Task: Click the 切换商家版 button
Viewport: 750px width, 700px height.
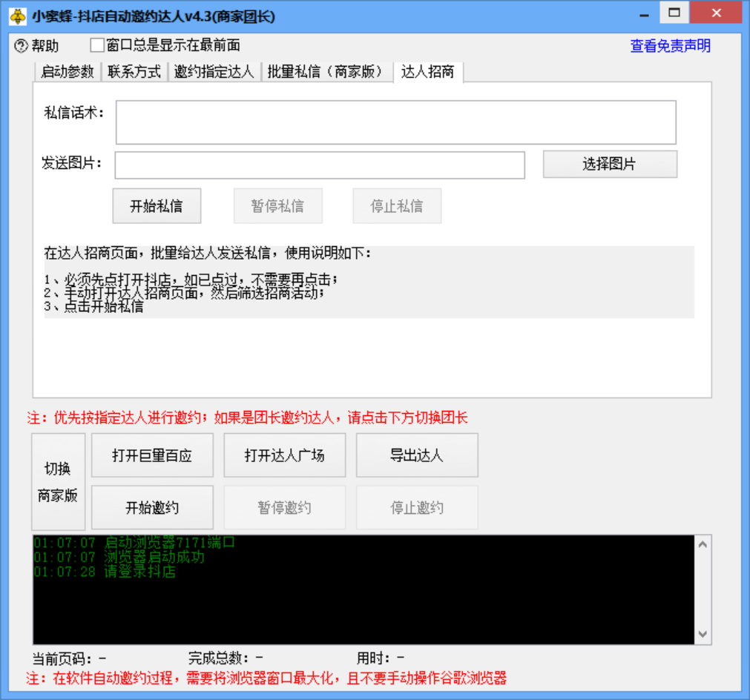Action: click(x=58, y=483)
